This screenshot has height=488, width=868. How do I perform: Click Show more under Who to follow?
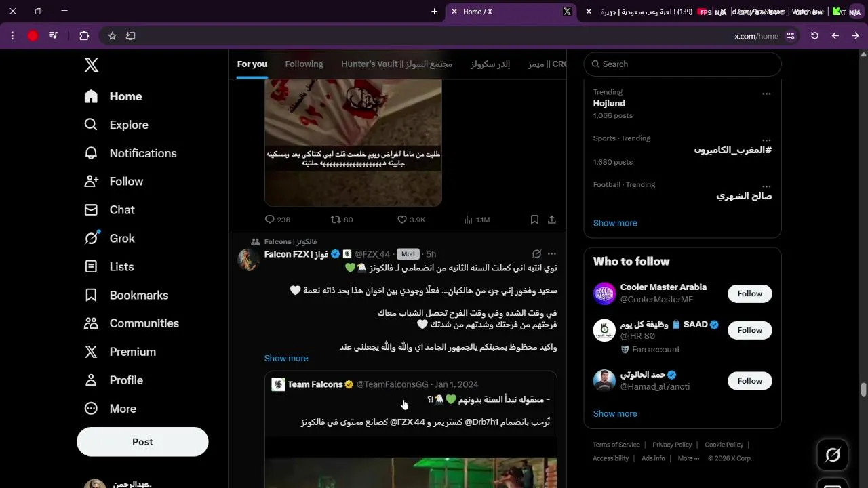pos(615,413)
